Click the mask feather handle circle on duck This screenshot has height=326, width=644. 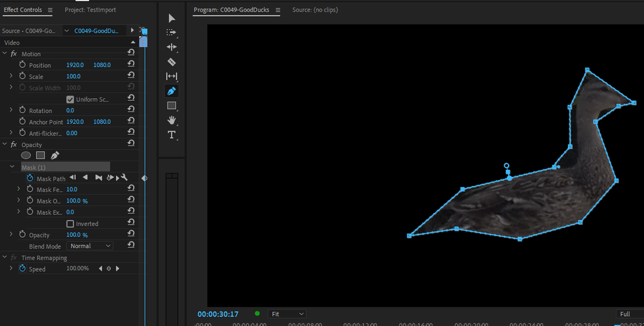tap(507, 165)
